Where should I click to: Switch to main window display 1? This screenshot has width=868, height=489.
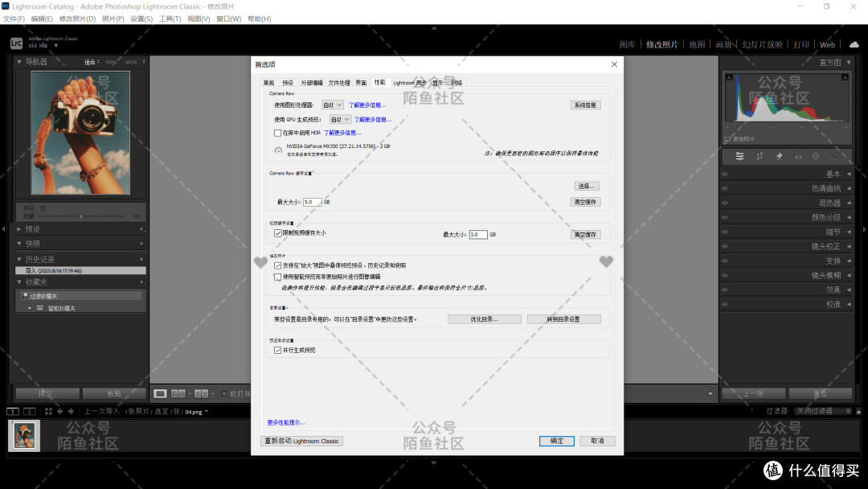(x=13, y=412)
